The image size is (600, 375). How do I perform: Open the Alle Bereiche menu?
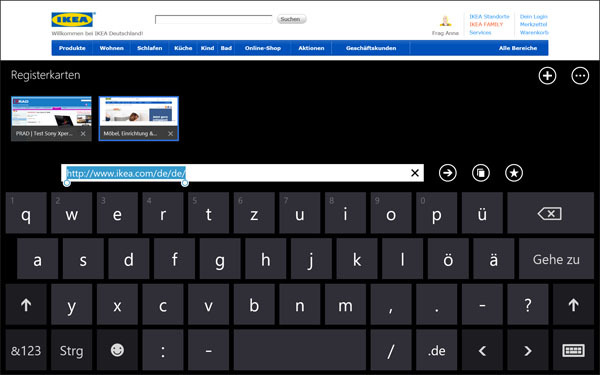coord(518,48)
